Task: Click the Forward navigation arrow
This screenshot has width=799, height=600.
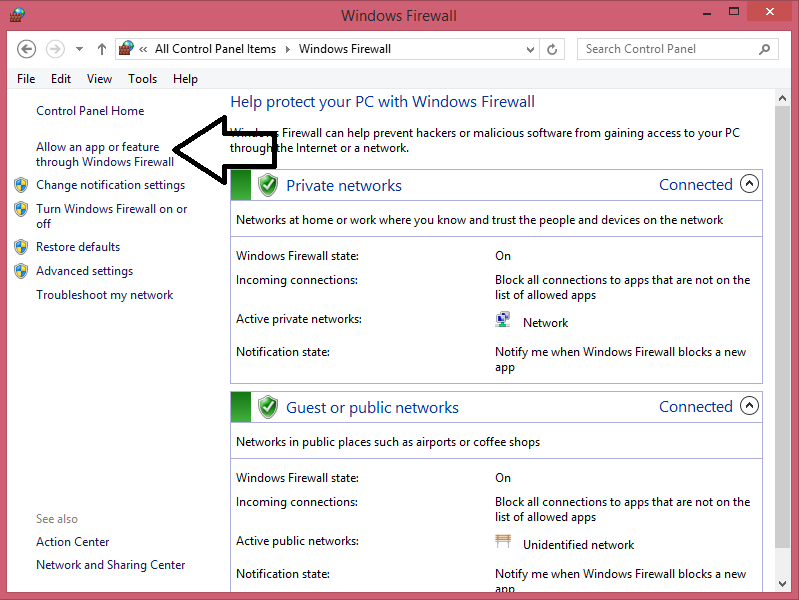Action: click(55, 49)
